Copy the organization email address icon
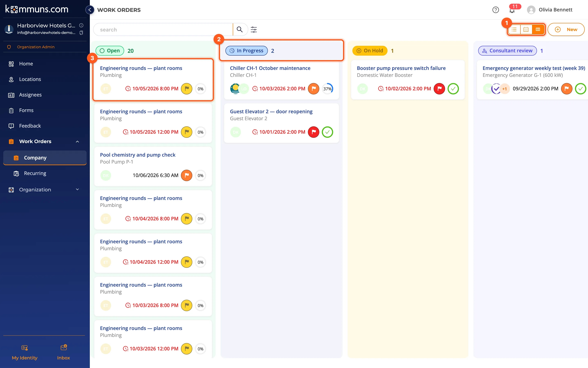This screenshot has width=588, height=368. (x=81, y=33)
